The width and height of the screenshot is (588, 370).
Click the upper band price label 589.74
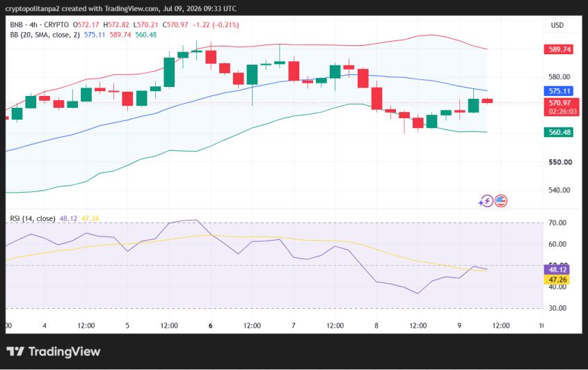point(559,49)
